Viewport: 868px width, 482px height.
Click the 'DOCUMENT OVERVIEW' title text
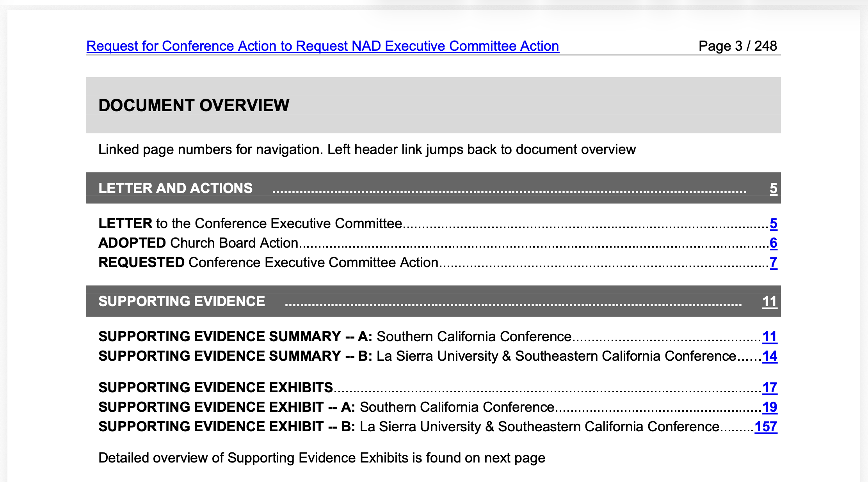(x=194, y=105)
